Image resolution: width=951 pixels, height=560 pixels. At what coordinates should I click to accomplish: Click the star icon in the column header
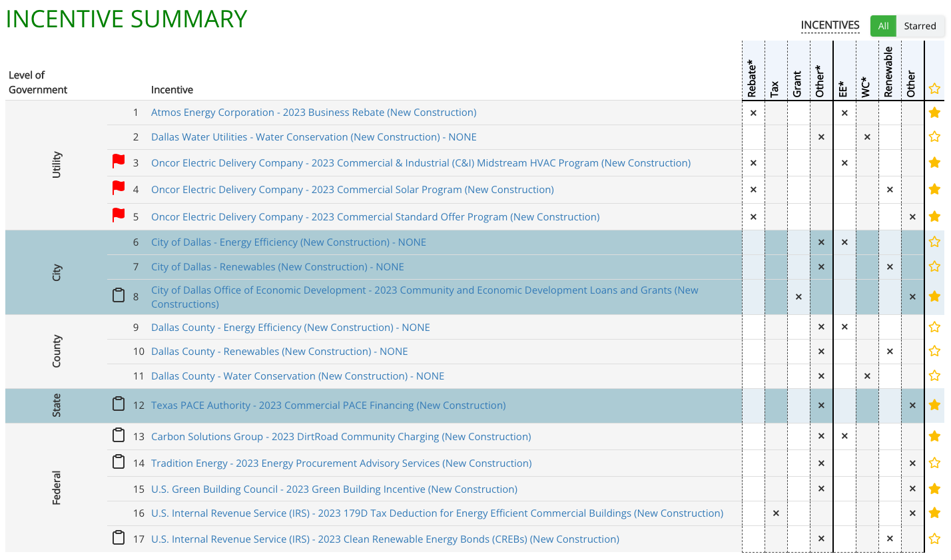(x=934, y=89)
